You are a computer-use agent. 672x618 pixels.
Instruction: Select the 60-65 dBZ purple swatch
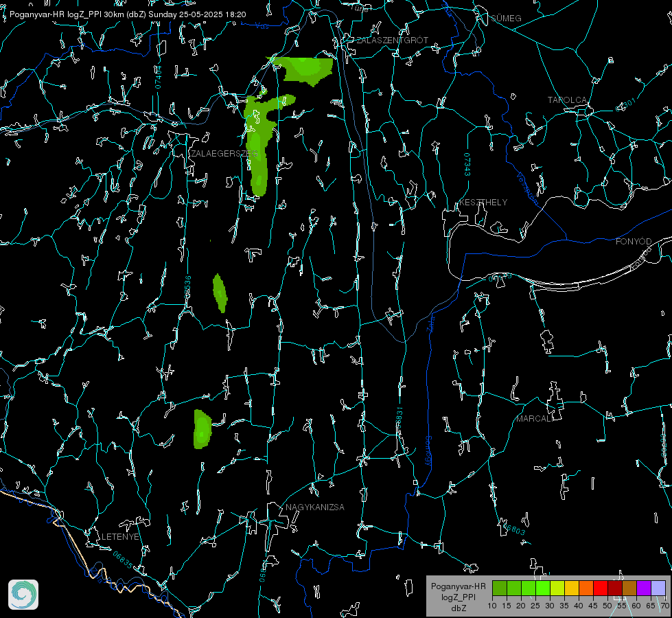644,588
